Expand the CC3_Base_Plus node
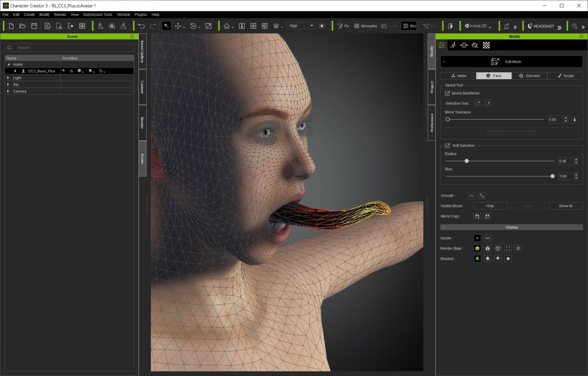The width and height of the screenshot is (588, 376). click(x=15, y=71)
